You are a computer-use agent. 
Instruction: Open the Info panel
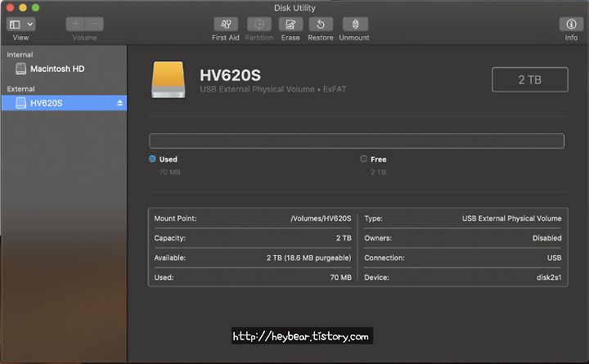point(571,25)
